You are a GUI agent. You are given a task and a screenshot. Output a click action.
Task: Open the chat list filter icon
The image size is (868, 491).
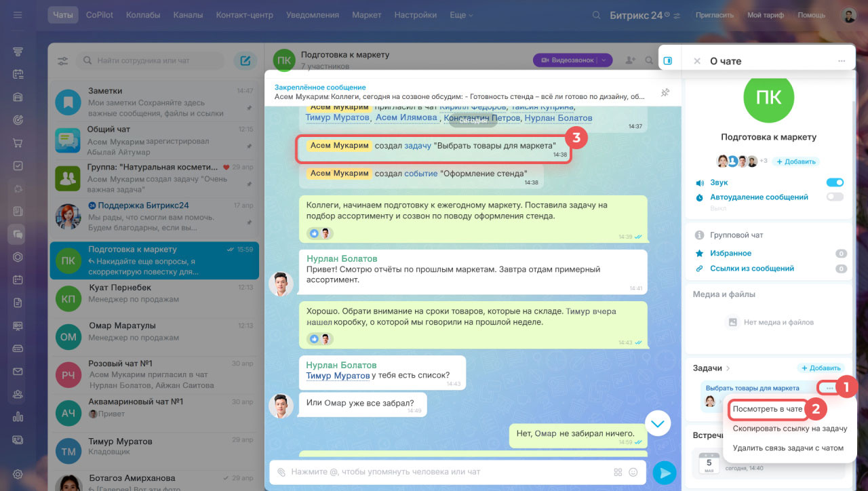(63, 61)
